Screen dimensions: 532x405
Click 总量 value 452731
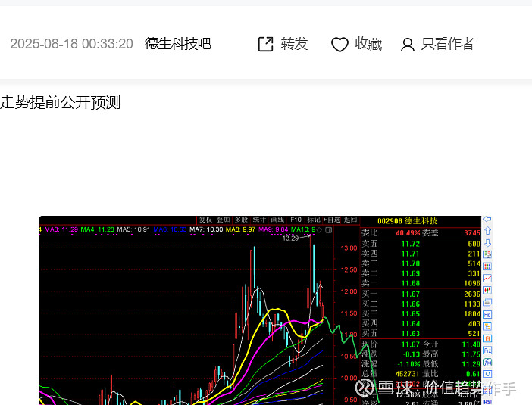coord(408,374)
